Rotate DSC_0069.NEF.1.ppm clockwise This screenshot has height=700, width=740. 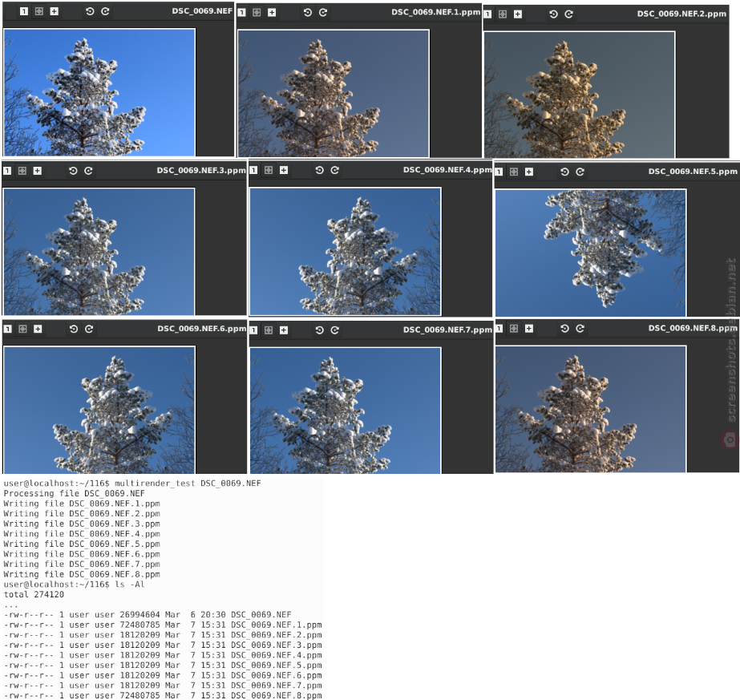click(x=323, y=13)
